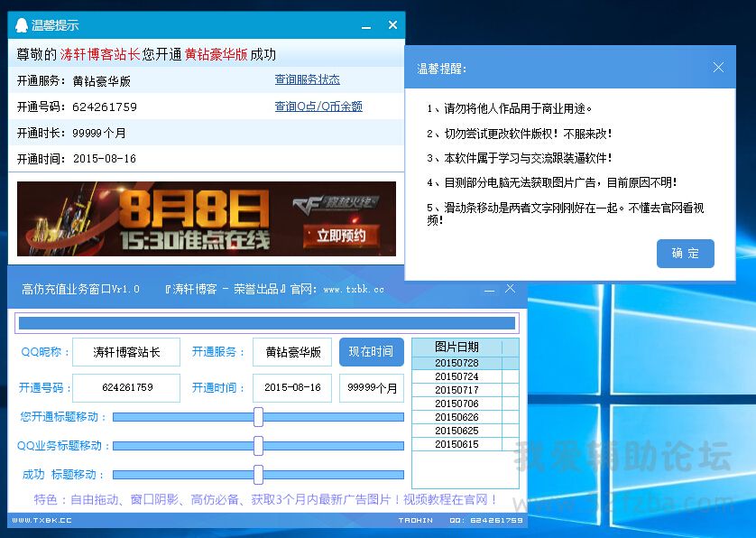The height and width of the screenshot is (538, 756).
Task: Click the 开通服务 field showing 黄钻豪华版
Action: 292,352
